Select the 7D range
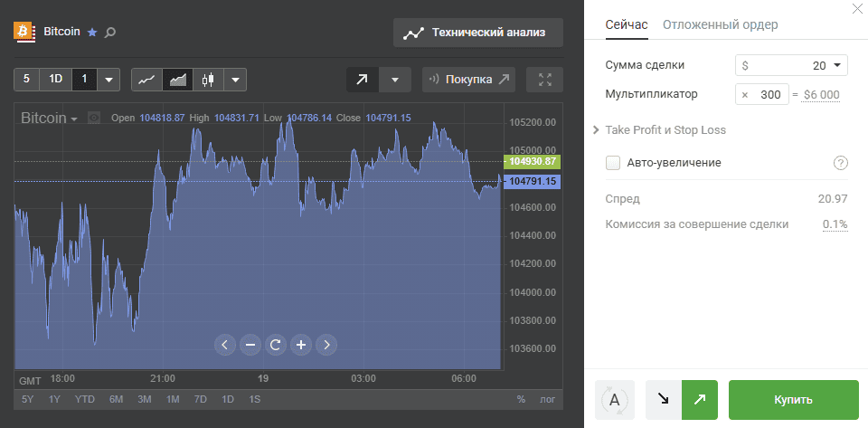Image resolution: width=868 pixels, height=428 pixels. tap(201, 399)
